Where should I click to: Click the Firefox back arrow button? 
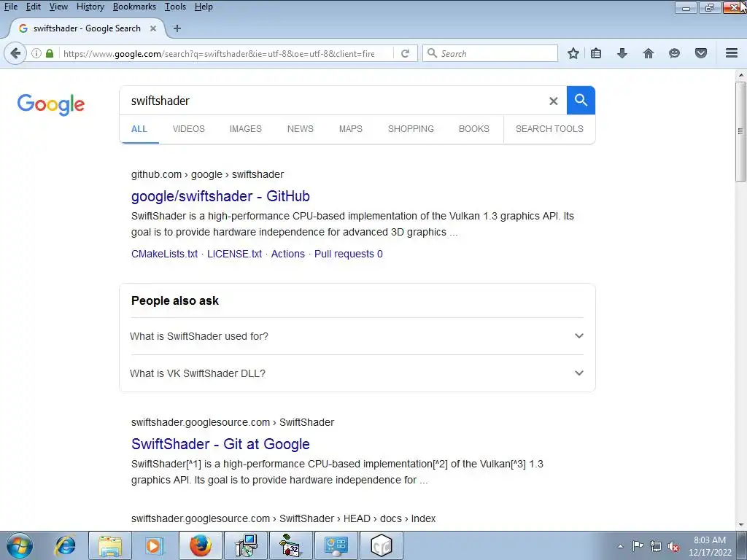15,53
